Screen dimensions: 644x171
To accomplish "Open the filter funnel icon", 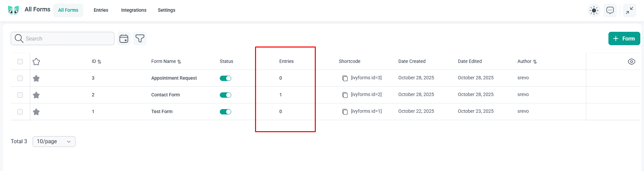I will point(140,38).
